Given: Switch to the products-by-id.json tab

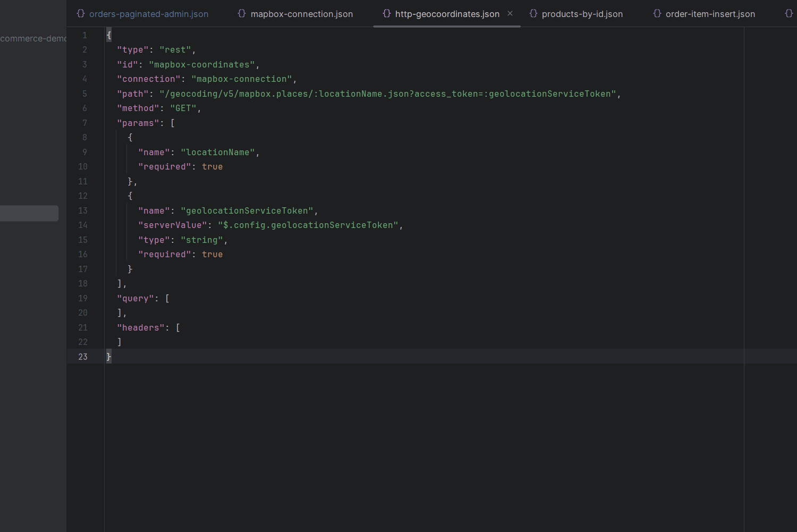Looking at the screenshot, I should tap(582, 14).
